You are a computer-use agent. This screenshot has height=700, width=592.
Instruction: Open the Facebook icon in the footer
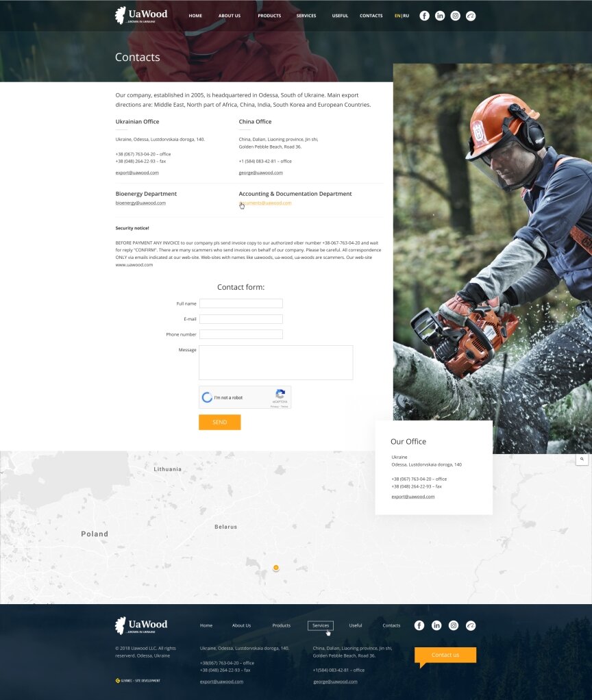[419, 625]
